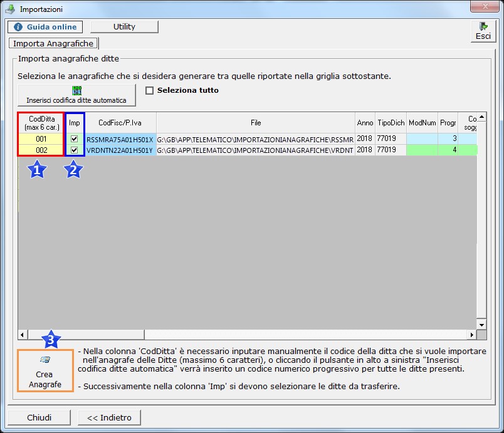The image size is (504, 433).
Task: Open the Guida online help
Action: pyautogui.click(x=45, y=27)
